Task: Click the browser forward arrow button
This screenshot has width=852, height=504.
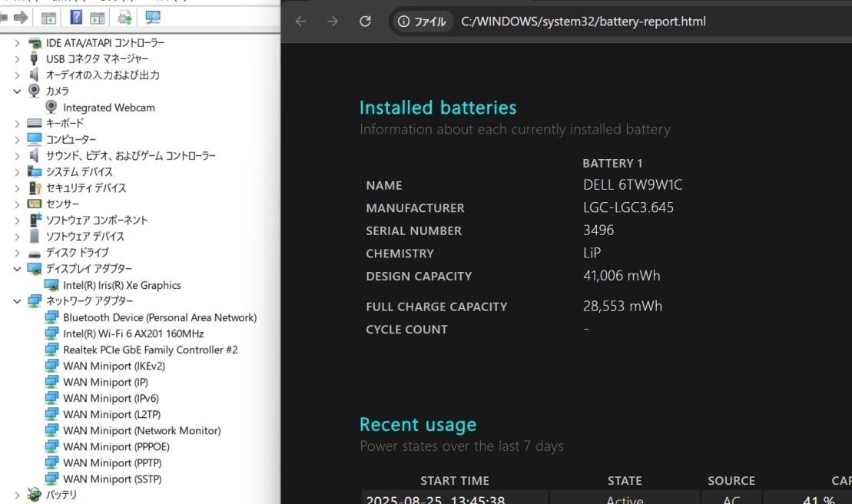Action: point(333,22)
